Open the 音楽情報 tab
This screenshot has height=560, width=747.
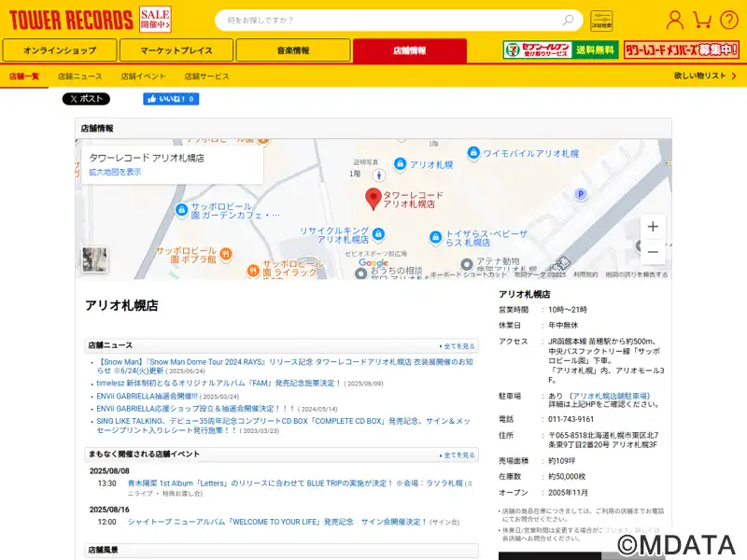point(293,50)
